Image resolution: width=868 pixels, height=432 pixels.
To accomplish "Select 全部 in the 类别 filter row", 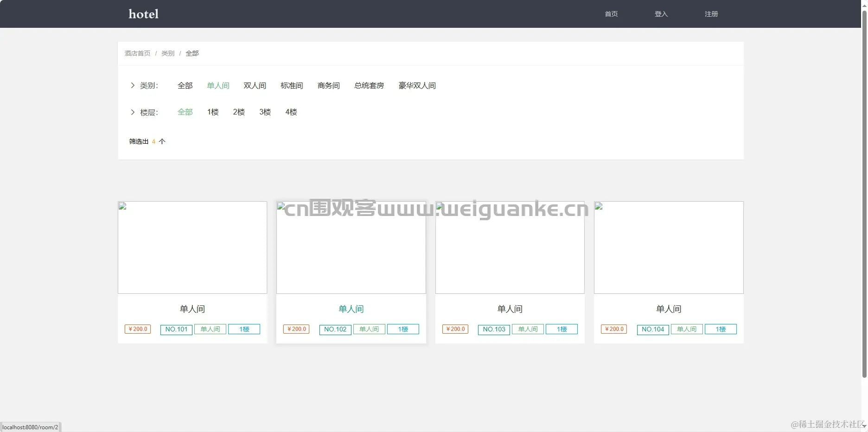I will pos(185,85).
